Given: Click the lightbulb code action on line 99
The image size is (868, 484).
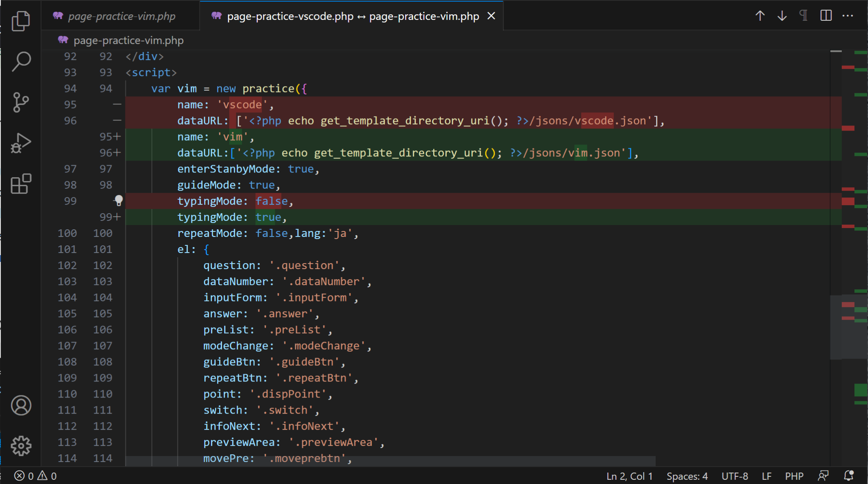Looking at the screenshot, I should point(119,200).
